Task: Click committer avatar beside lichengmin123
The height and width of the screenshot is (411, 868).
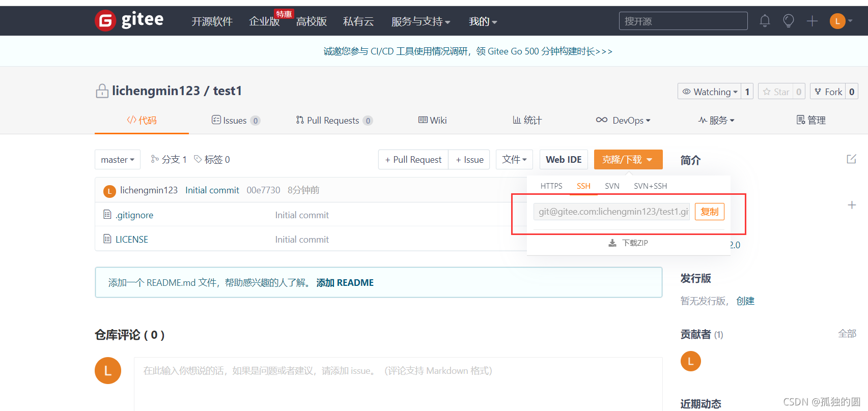Action: (109, 191)
